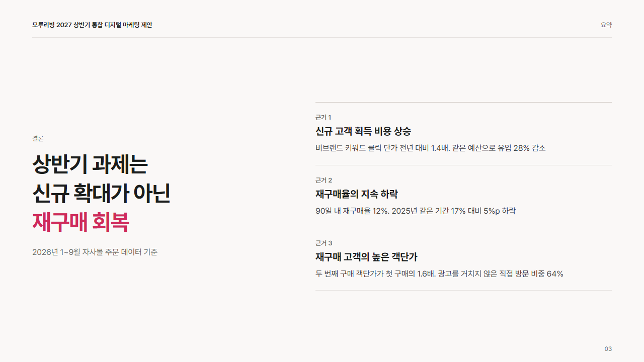Select the '근거 1' label
The width and height of the screenshot is (644, 362).
tap(323, 117)
